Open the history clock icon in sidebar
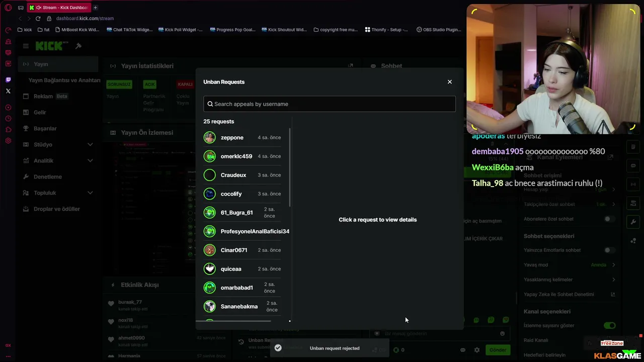Image resolution: width=644 pixels, height=362 pixels. [x=8, y=119]
